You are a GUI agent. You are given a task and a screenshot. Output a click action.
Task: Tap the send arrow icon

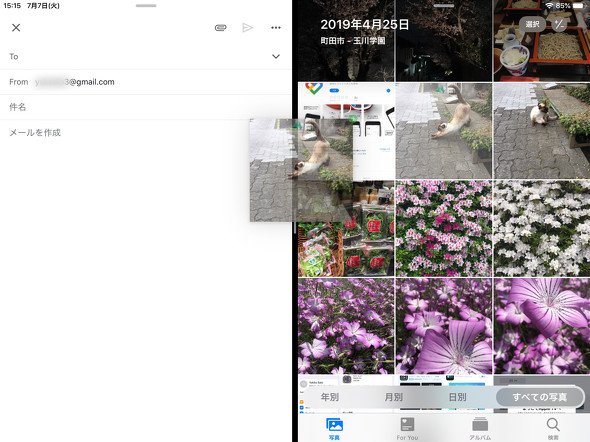click(247, 27)
